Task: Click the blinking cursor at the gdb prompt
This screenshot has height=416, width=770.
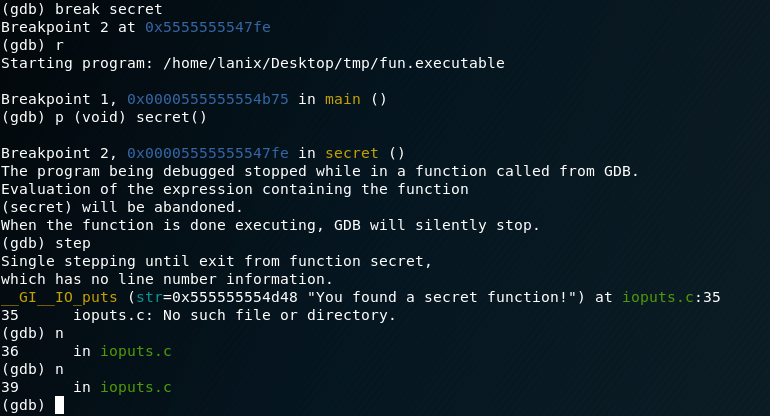Action: point(59,405)
